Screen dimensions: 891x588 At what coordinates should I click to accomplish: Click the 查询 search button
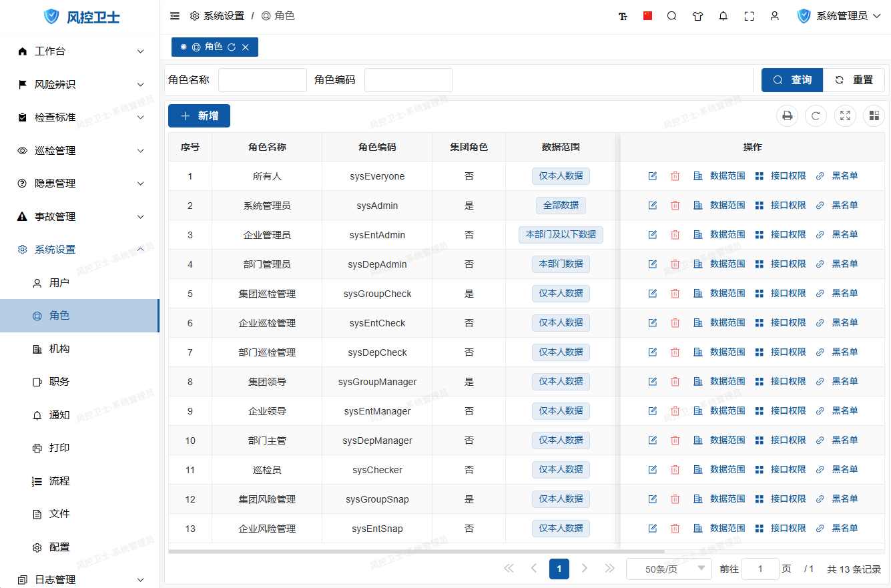792,80
